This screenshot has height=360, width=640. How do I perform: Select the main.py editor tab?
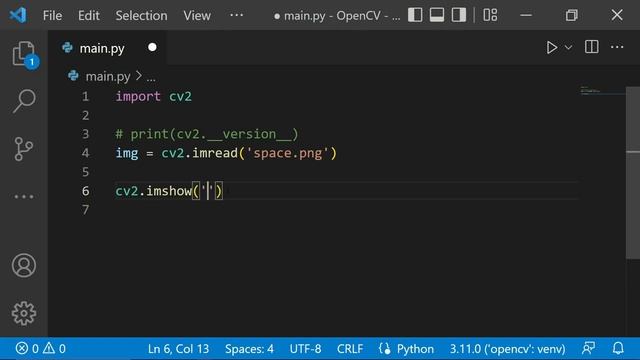107,48
